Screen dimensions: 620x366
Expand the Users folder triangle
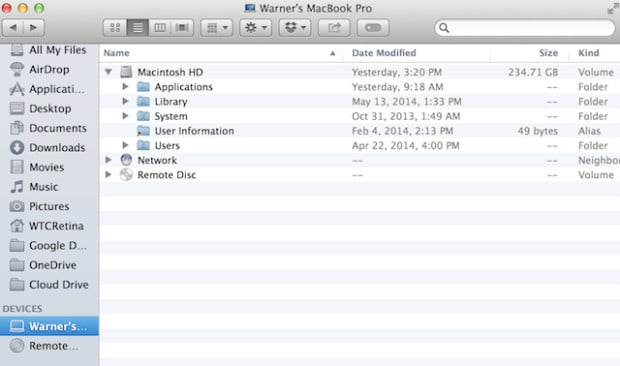pos(125,145)
